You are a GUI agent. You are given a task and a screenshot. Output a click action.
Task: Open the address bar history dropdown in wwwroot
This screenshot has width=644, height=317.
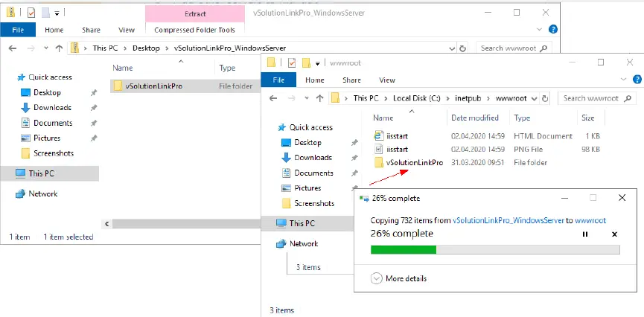(535, 98)
